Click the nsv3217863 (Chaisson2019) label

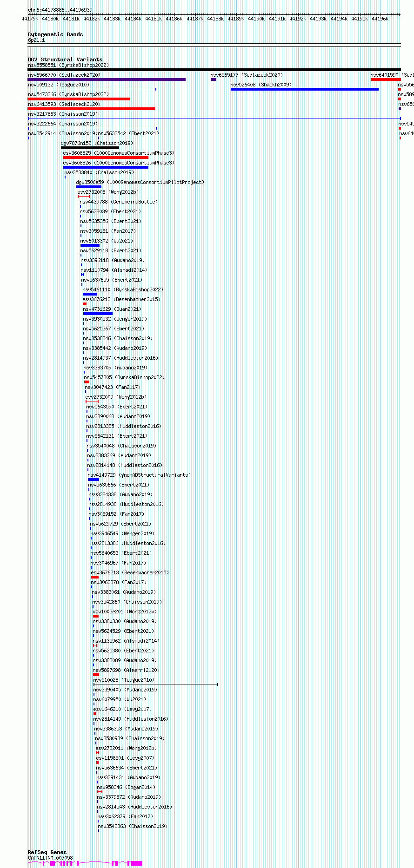[63, 114]
